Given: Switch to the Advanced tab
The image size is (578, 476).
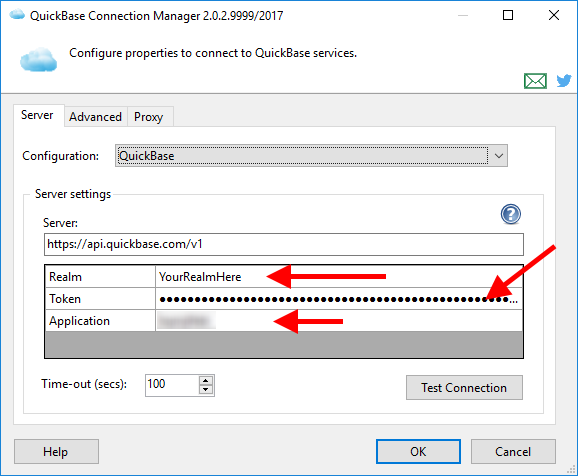Looking at the screenshot, I should tap(95, 117).
